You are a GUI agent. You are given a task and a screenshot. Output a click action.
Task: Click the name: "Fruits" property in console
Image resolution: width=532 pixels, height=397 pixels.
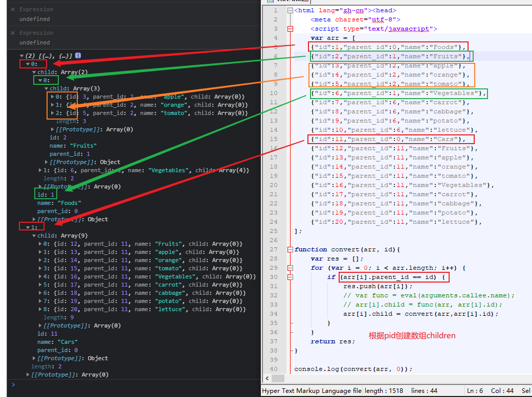[73, 146]
